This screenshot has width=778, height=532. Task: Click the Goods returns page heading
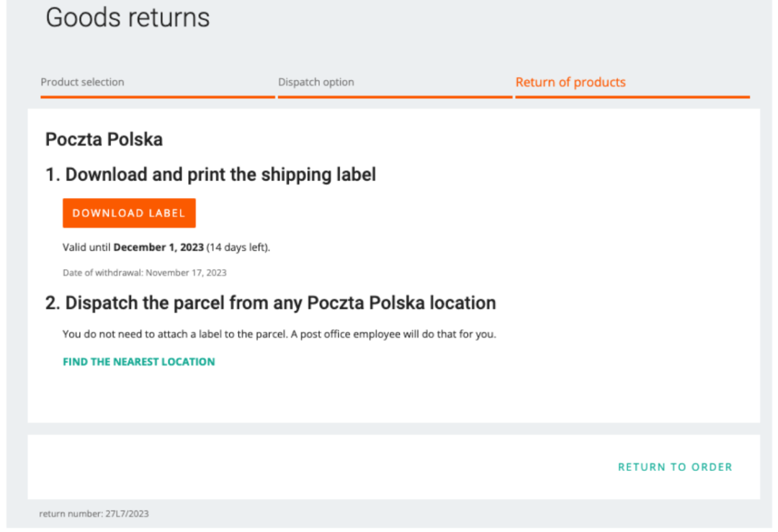128,17
